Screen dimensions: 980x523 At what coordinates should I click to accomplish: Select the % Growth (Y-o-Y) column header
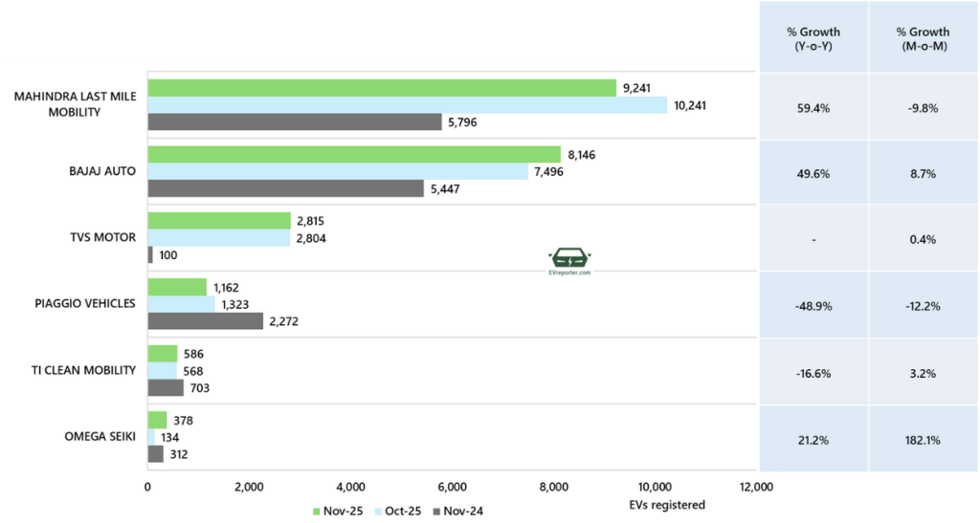[813, 36]
